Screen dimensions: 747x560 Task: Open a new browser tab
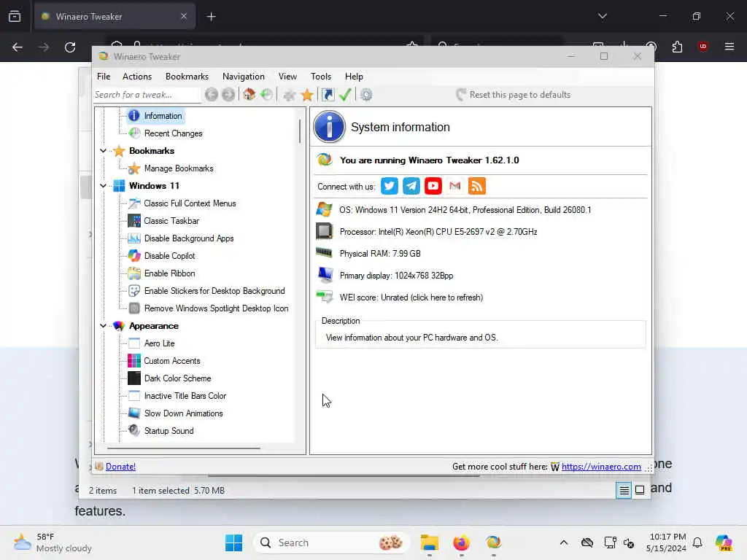(211, 17)
